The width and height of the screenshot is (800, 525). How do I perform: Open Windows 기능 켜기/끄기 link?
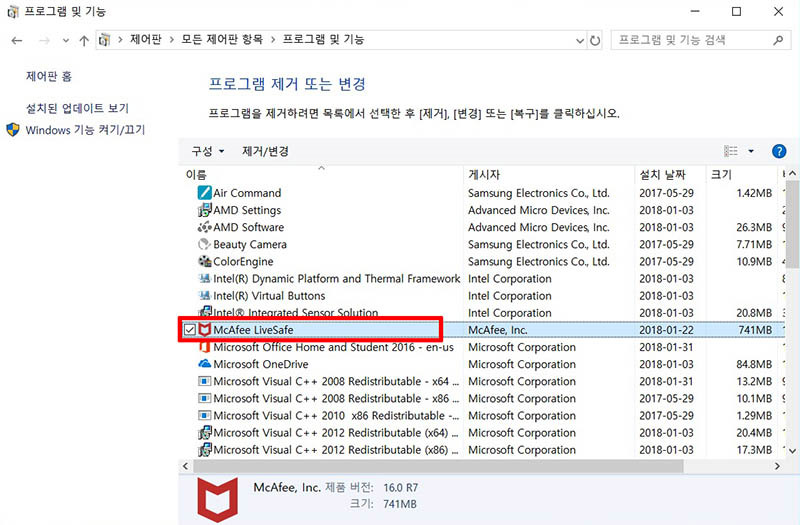pos(85,130)
